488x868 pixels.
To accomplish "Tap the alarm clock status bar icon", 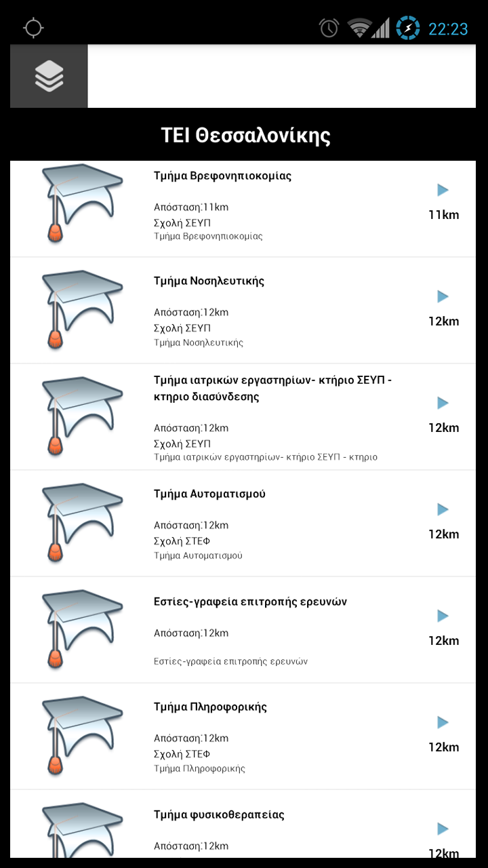I will coord(329,28).
